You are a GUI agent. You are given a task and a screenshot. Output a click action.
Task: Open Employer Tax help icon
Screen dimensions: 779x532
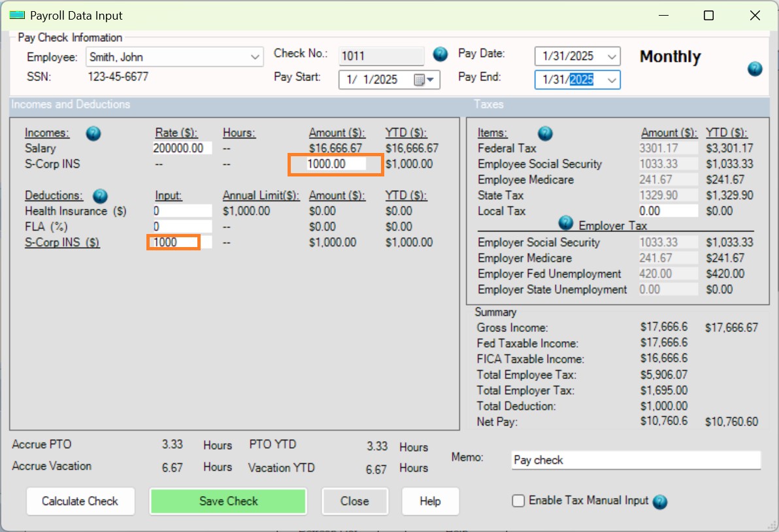(566, 224)
